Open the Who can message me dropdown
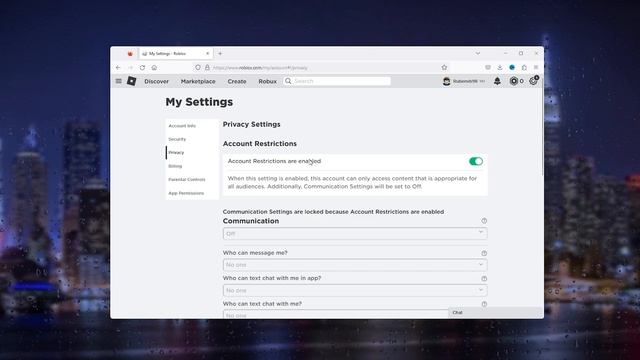 click(x=355, y=265)
